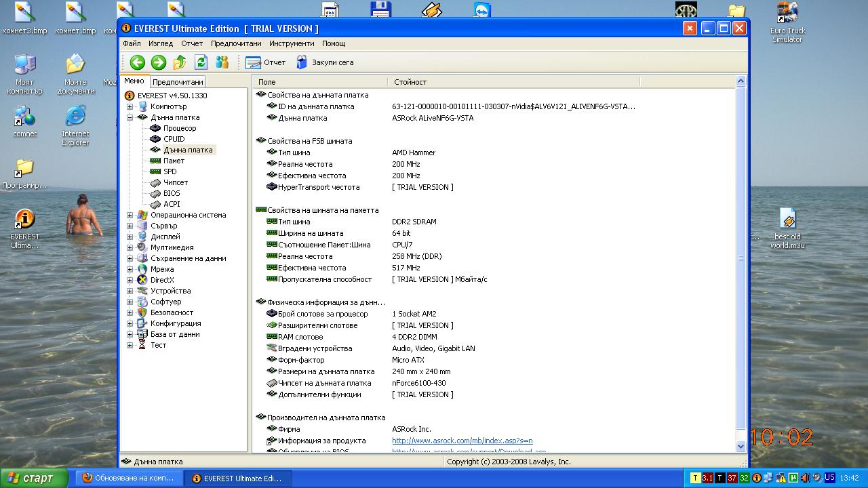
Task: Click the Users toolbar icon
Action: pyautogui.click(x=222, y=62)
